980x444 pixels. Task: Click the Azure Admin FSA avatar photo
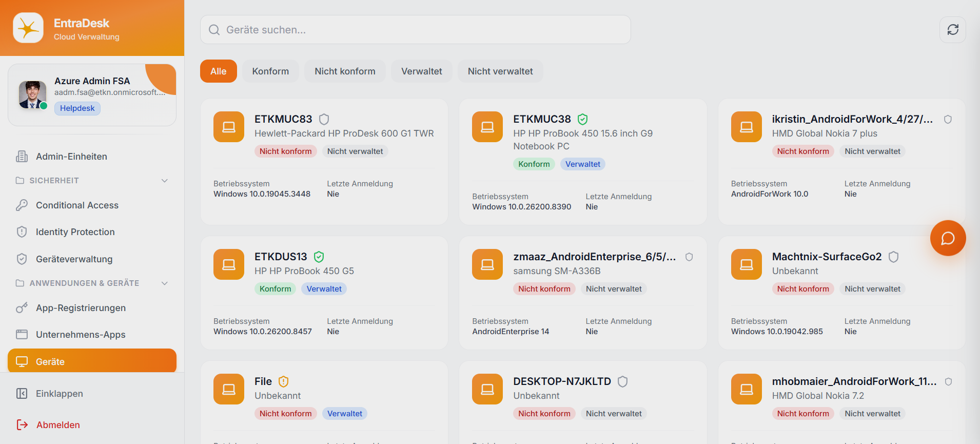pyautogui.click(x=32, y=94)
